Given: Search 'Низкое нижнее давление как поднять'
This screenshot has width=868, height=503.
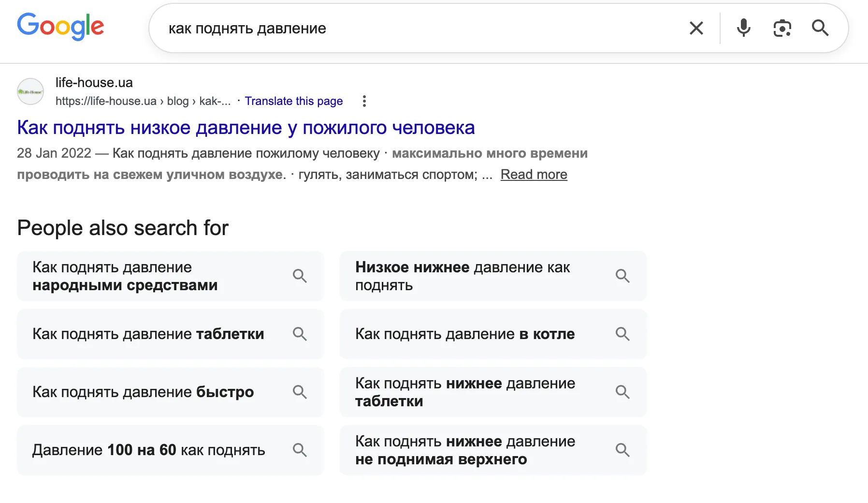Looking at the screenshot, I should (463, 276).
